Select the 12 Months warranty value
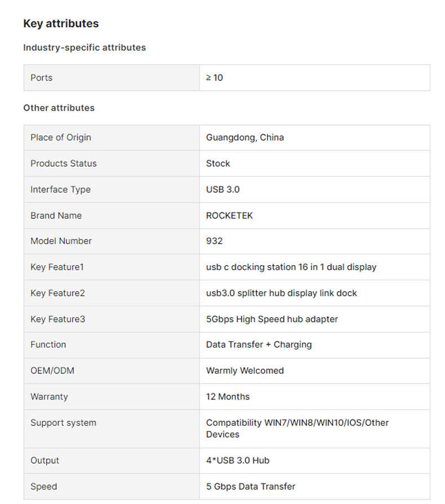This screenshot has height=504, width=445. [x=228, y=396]
